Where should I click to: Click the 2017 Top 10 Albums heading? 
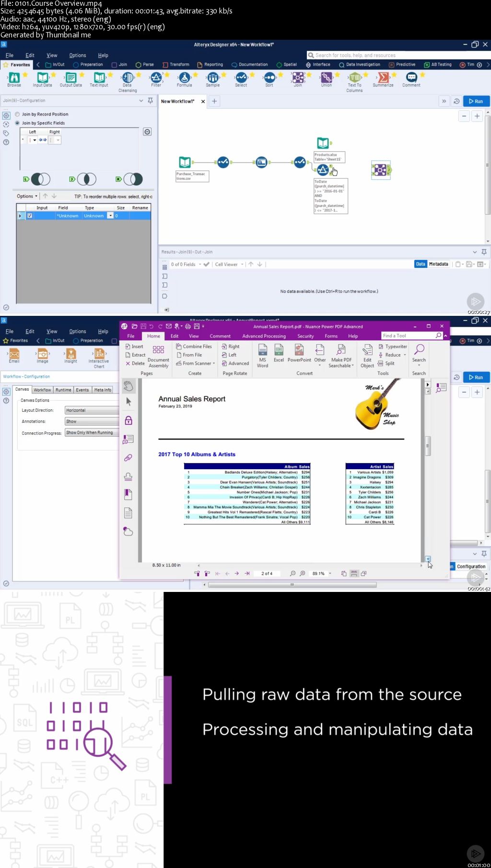(197, 454)
